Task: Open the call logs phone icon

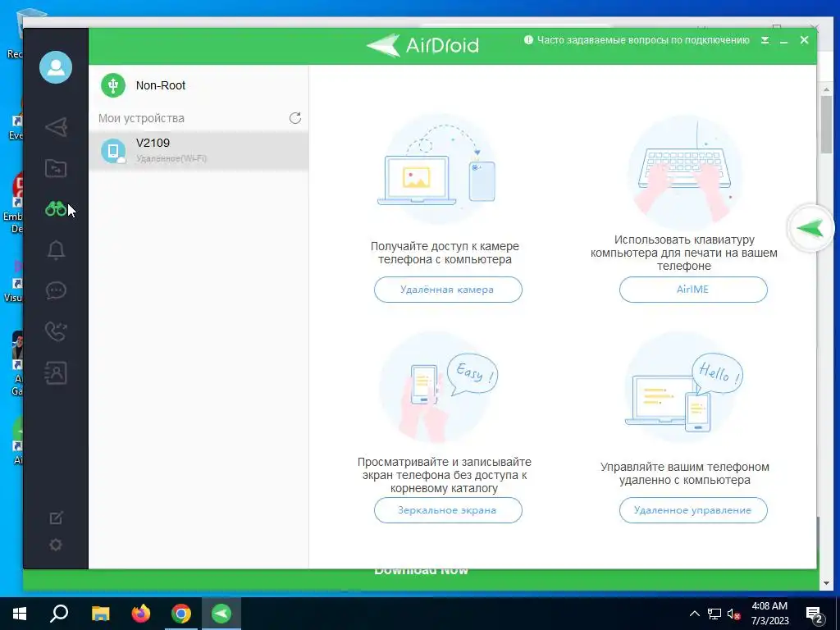Action: pyautogui.click(x=56, y=331)
